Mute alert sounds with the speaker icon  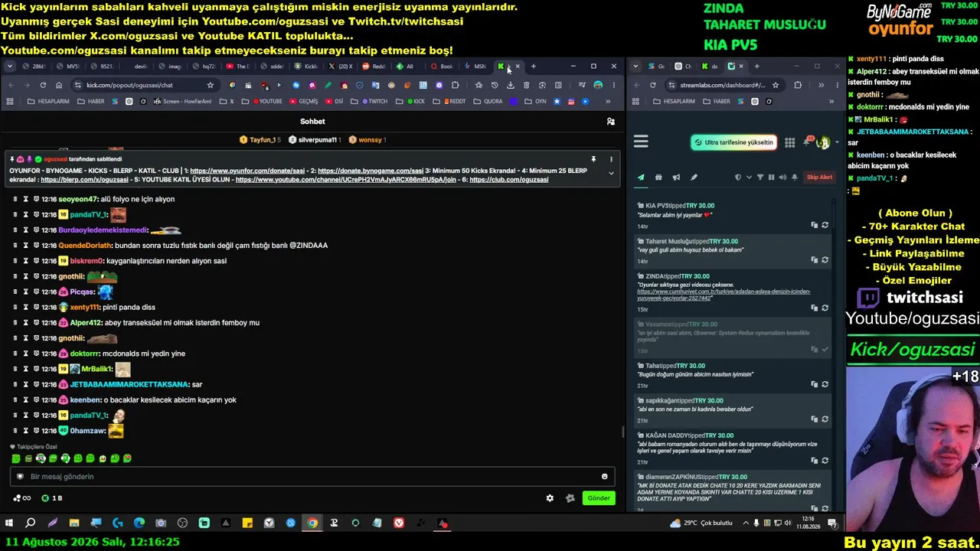coord(782,178)
